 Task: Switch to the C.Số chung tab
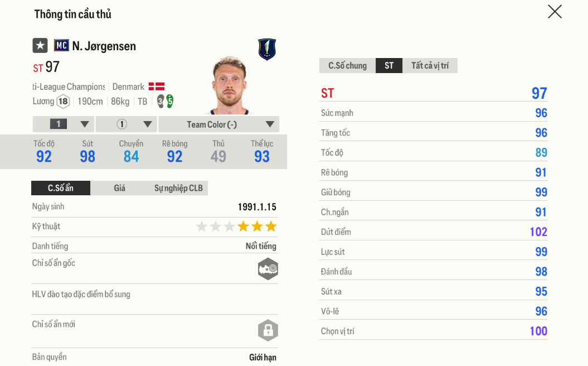click(347, 66)
